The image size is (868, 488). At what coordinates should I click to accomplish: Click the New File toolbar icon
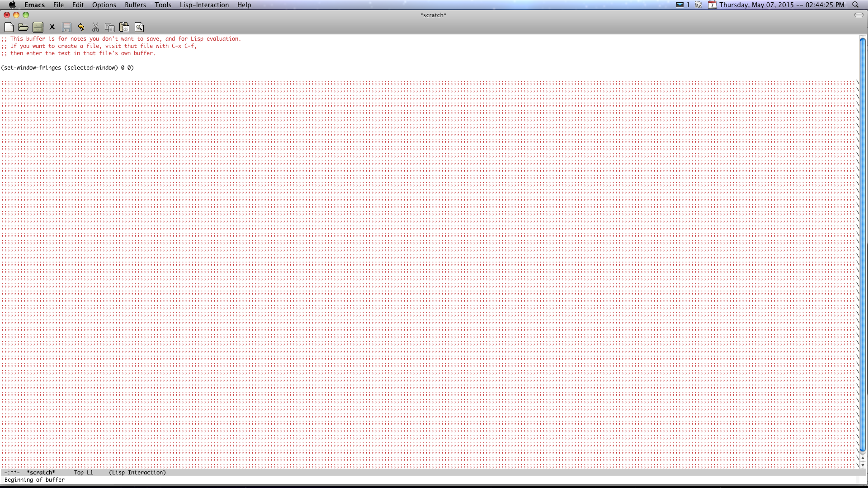coord(9,28)
